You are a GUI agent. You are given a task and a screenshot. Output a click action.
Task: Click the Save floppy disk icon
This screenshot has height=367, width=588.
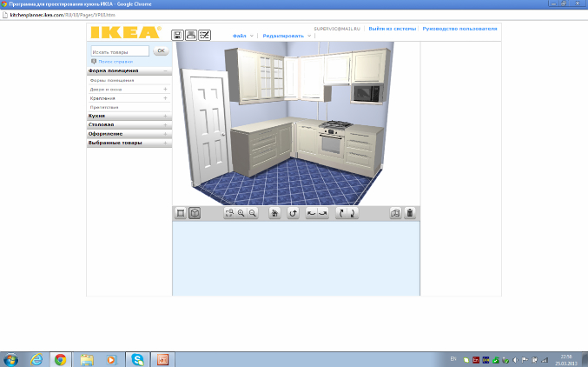(x=178, y=35)
